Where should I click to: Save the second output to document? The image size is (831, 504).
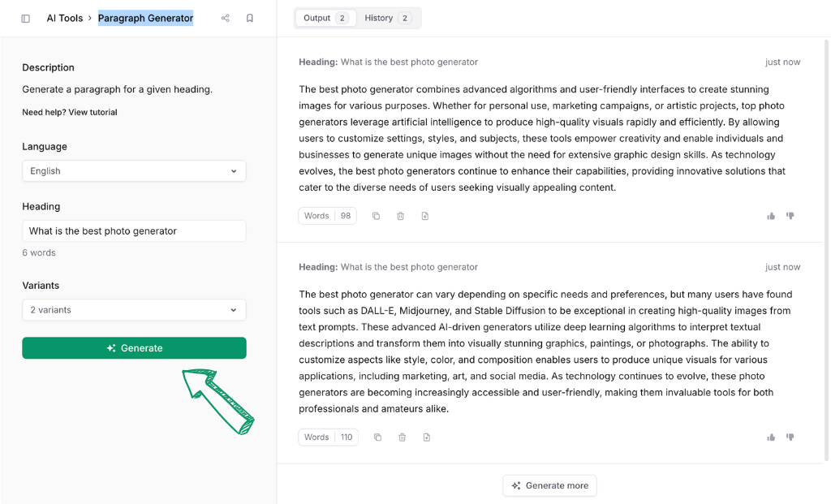[x=427, y=437]
